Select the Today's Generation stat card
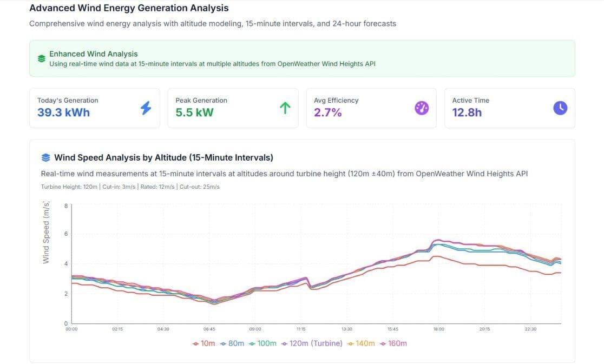The width and height of the screenshot is (604, 364). point(95,108)
